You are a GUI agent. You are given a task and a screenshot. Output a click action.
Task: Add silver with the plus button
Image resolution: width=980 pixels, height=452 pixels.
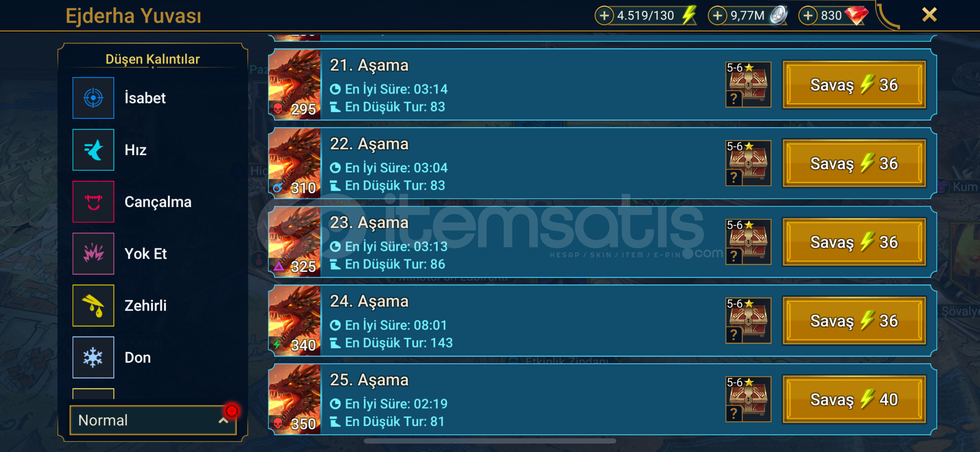point(717,16)
